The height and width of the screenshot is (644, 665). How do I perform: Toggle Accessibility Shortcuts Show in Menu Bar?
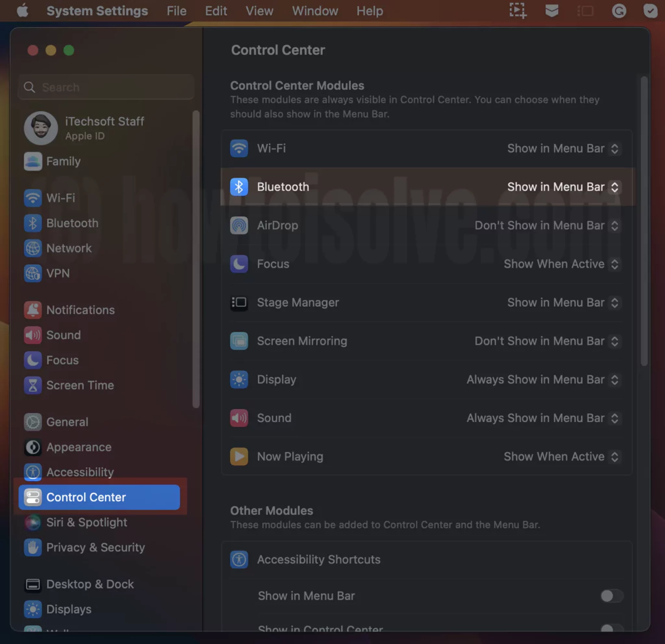(x=611, y=596)
